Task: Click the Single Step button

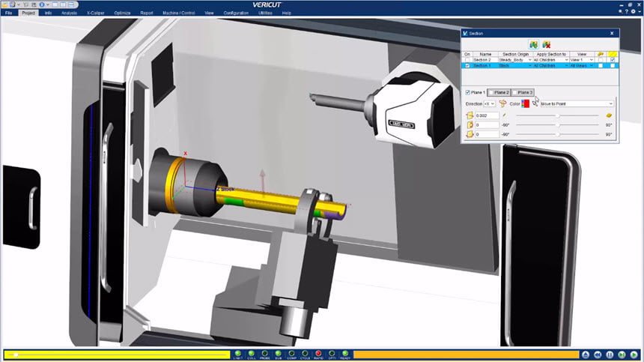Action: click(622, 355)
